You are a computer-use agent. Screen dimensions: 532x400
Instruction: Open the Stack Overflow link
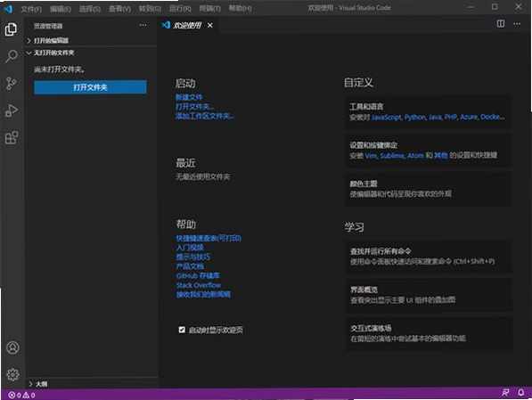pyautogui.click(x=198, y=285)
